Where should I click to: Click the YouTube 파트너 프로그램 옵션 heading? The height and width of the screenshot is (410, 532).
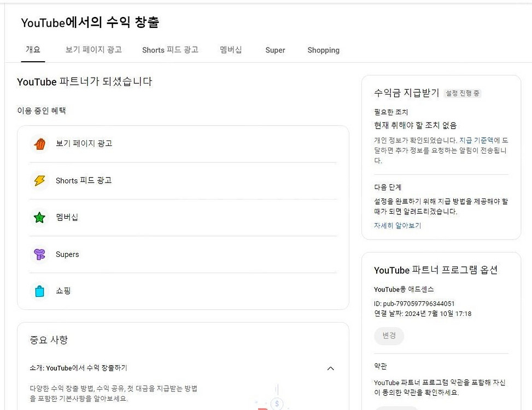click(x=436, y=270)
